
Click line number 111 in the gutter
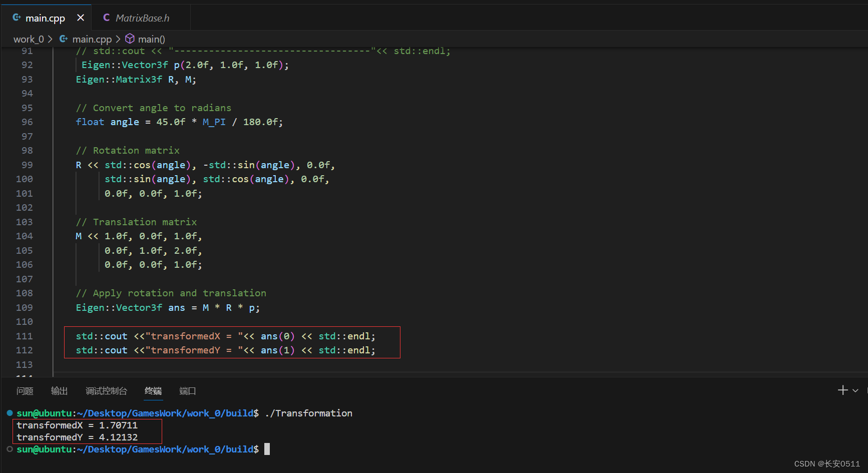click(24, 336)
